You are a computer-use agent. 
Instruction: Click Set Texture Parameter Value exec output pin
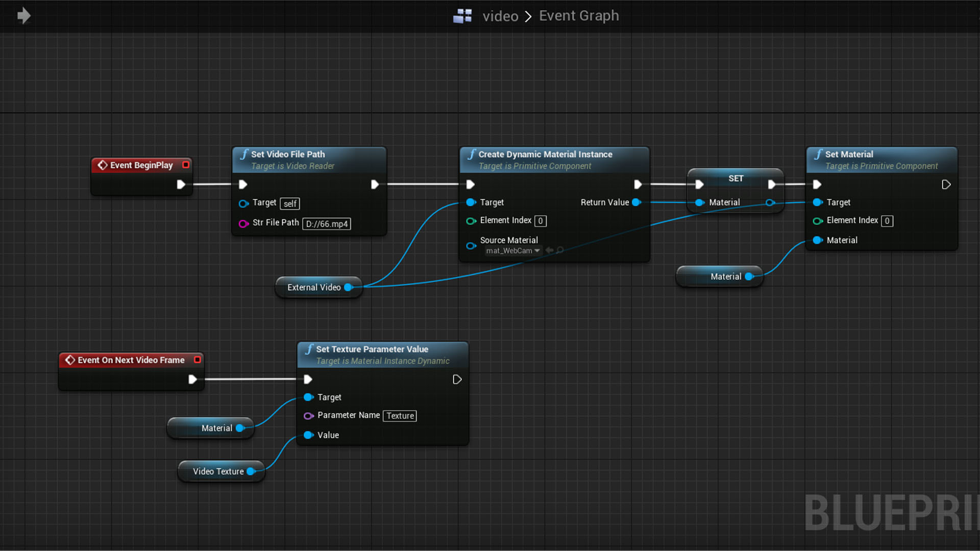click(457, 380)
